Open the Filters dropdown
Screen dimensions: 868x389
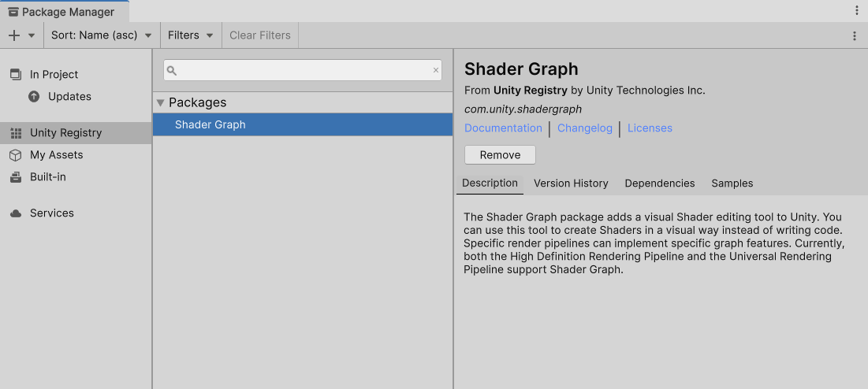(x=191, y=35)
